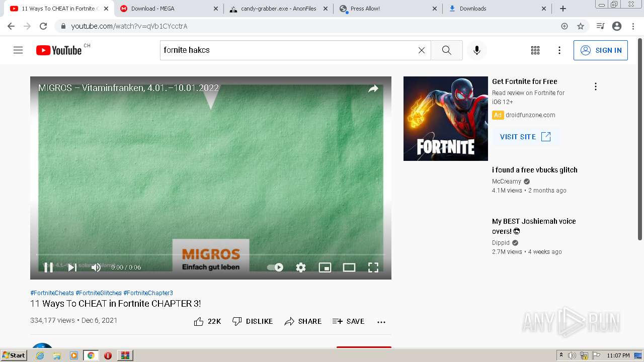
Task: Open Chrome profile avatar
Action: point(617,26)
